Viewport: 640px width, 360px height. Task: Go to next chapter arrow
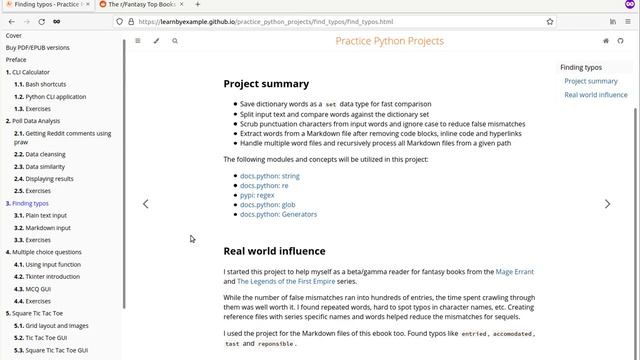coord(607,204)
